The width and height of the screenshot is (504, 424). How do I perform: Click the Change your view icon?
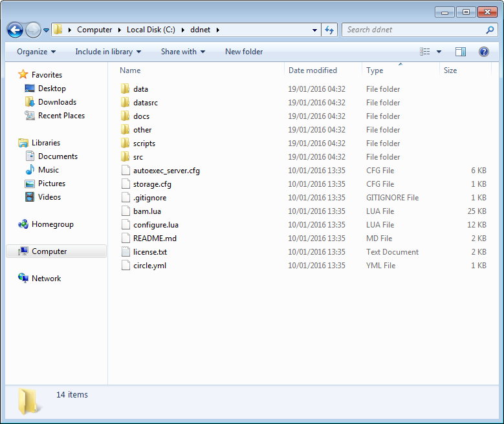pos(425,52)
